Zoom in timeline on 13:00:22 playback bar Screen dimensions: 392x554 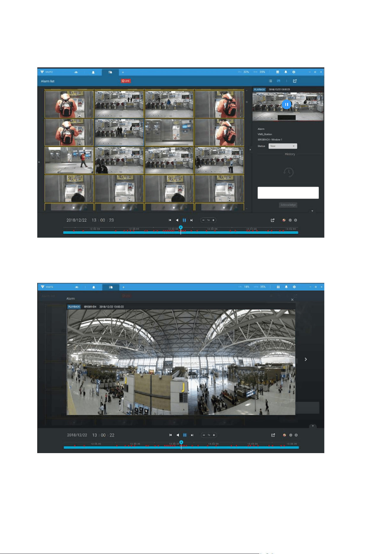296,435
